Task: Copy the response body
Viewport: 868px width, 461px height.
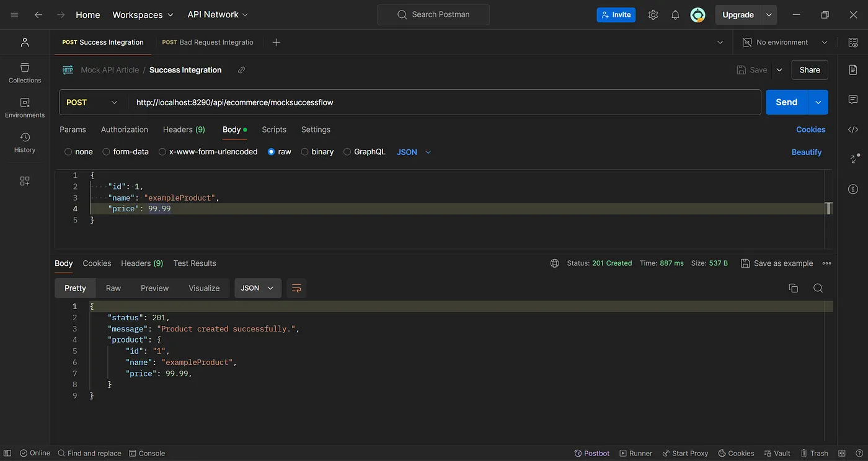Action: (793, 288)
